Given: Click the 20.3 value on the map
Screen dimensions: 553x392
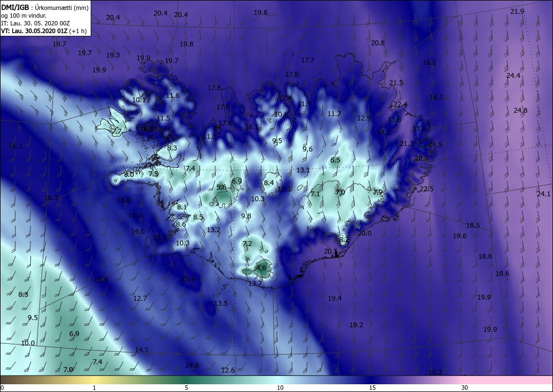Looking at the screenshot, I should point(421,158).
